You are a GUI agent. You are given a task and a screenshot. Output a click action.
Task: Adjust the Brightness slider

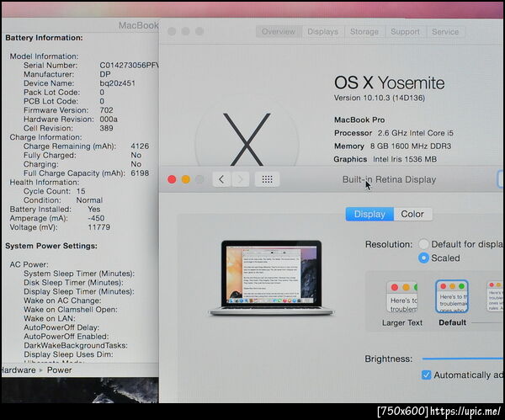point(463,359)
